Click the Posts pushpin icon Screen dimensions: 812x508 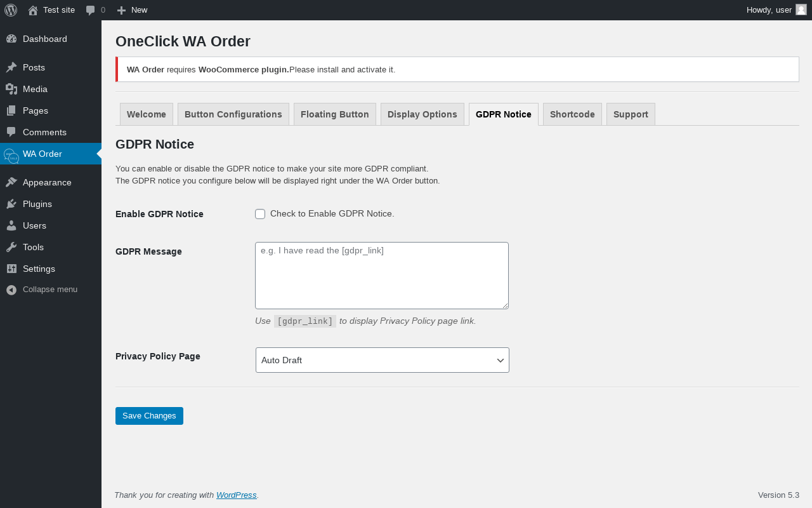coord(11,67)
